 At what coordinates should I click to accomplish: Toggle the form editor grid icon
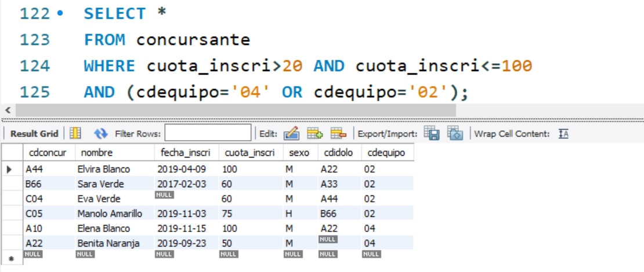[x=75, y=133]
